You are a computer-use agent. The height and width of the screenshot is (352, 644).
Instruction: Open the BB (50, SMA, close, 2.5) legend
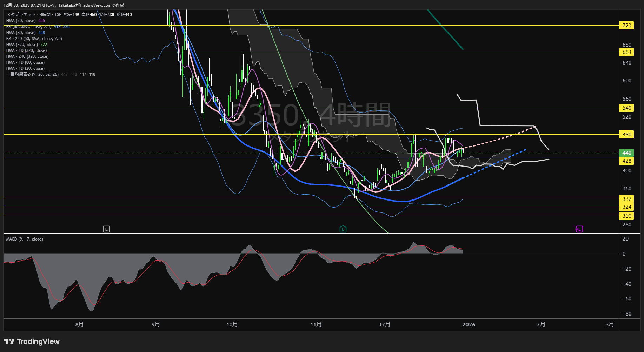tap(29, 27)
